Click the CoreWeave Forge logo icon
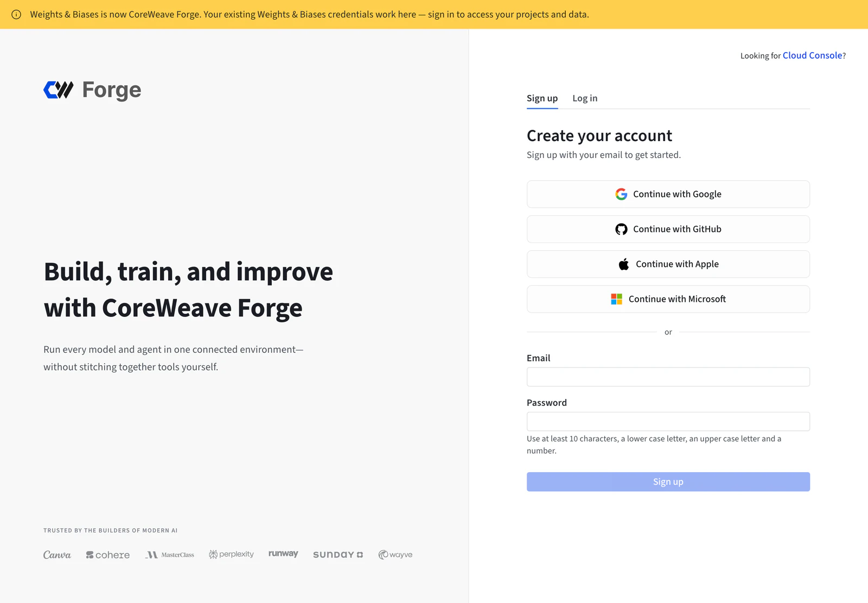 [59, 90]
